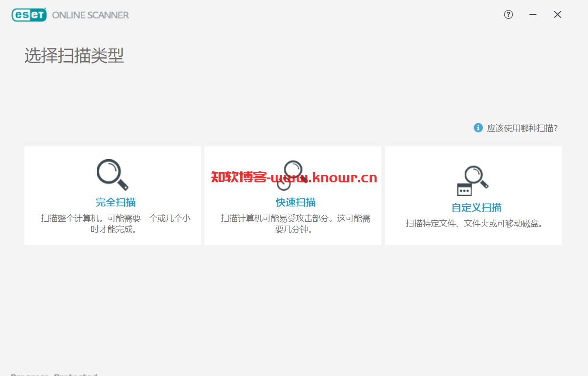Select 自定义扫描 title
The height and width of the screenshot is (376, 588).
(x=476, y=208)
